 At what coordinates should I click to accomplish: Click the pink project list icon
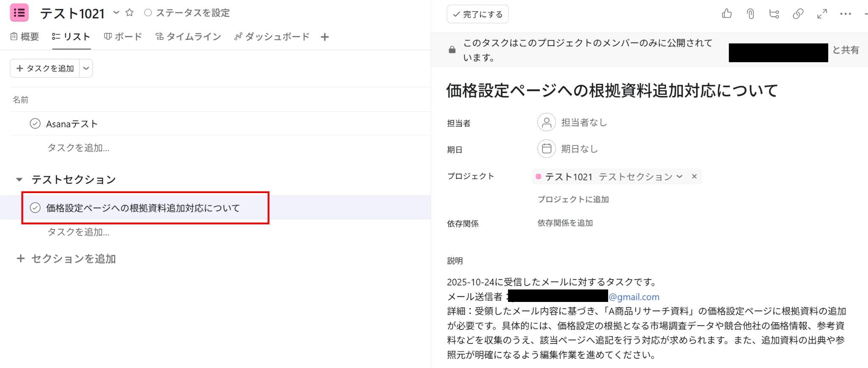(x=19, y=13)
